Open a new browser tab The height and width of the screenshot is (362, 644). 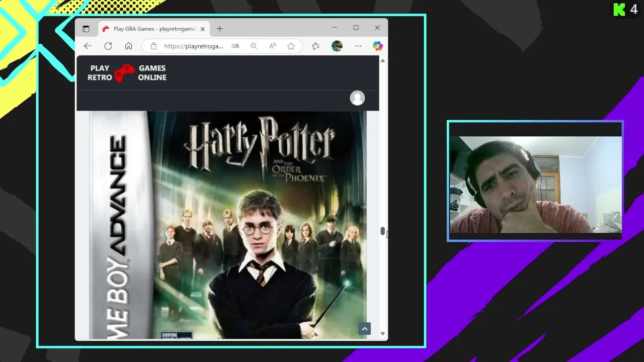[219, 29]
